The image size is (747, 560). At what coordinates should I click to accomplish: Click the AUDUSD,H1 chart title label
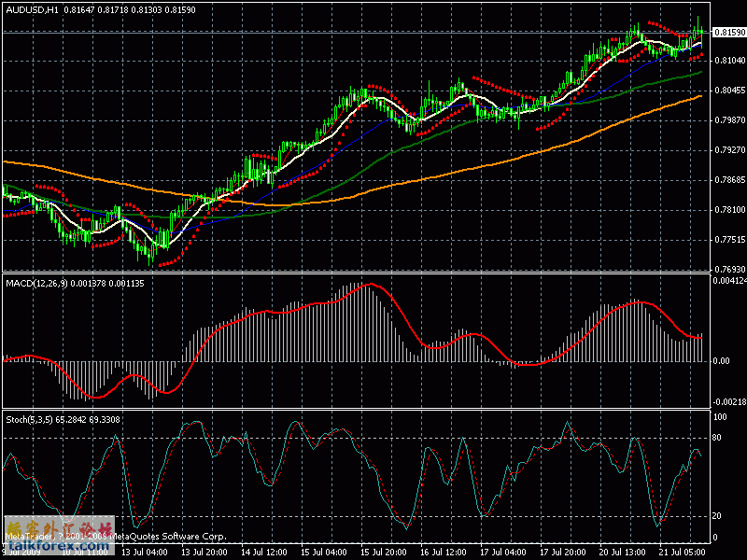coord(32,10)
